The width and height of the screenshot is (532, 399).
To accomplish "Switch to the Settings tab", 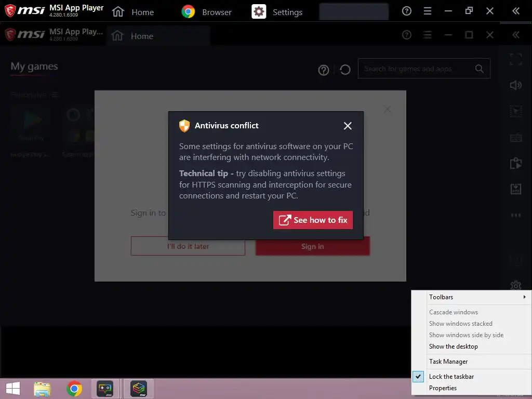I will (x=277, y=12).
